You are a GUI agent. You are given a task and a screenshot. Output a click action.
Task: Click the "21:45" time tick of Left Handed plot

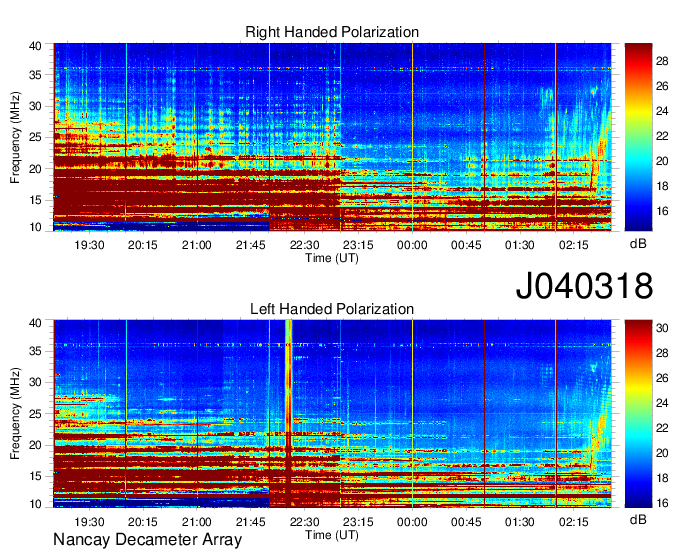pos(251,522)
